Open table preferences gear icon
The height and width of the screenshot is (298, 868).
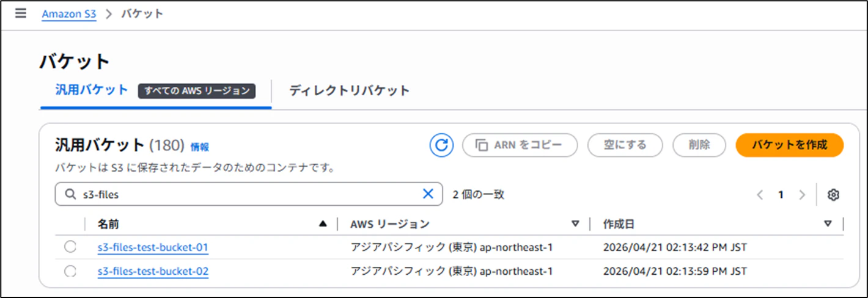(833, 195)
